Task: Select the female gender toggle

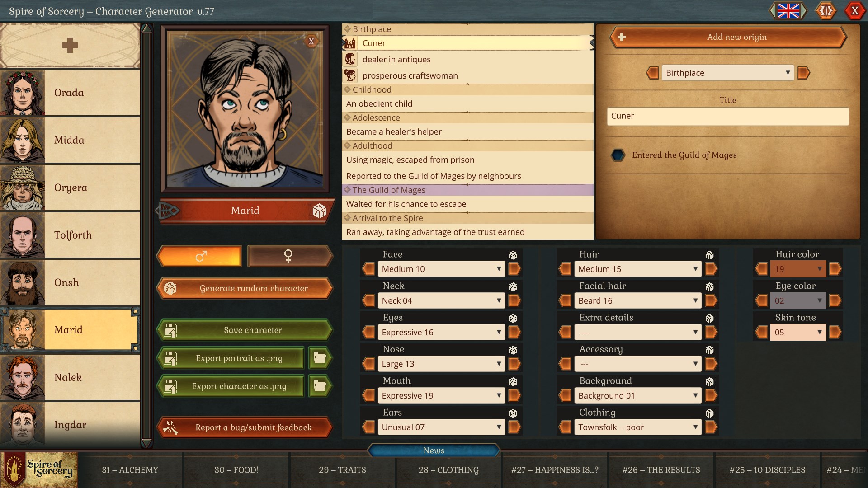Action: [x=289, y=256]
